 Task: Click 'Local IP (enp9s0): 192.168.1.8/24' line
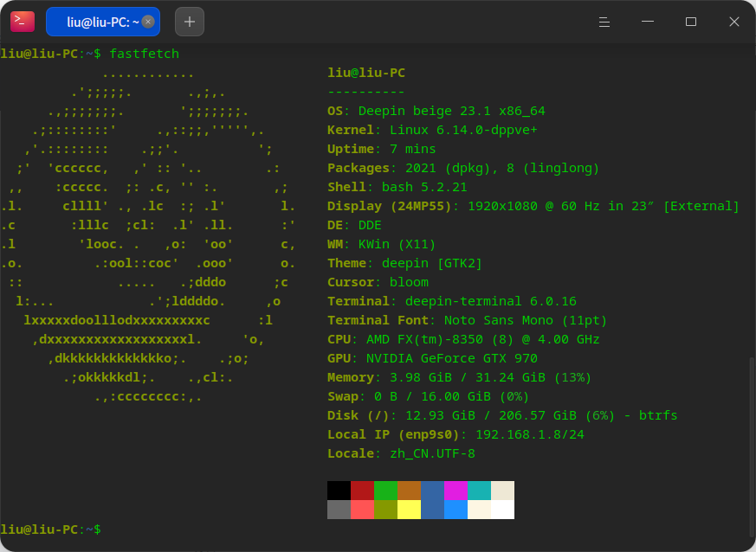click(x=456, y=434)
